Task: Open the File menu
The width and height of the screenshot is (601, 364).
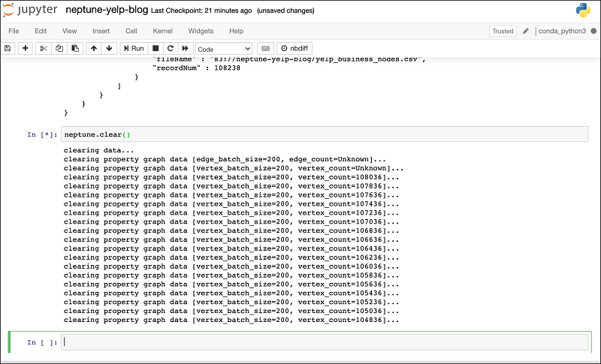Action: coord(14,31)
